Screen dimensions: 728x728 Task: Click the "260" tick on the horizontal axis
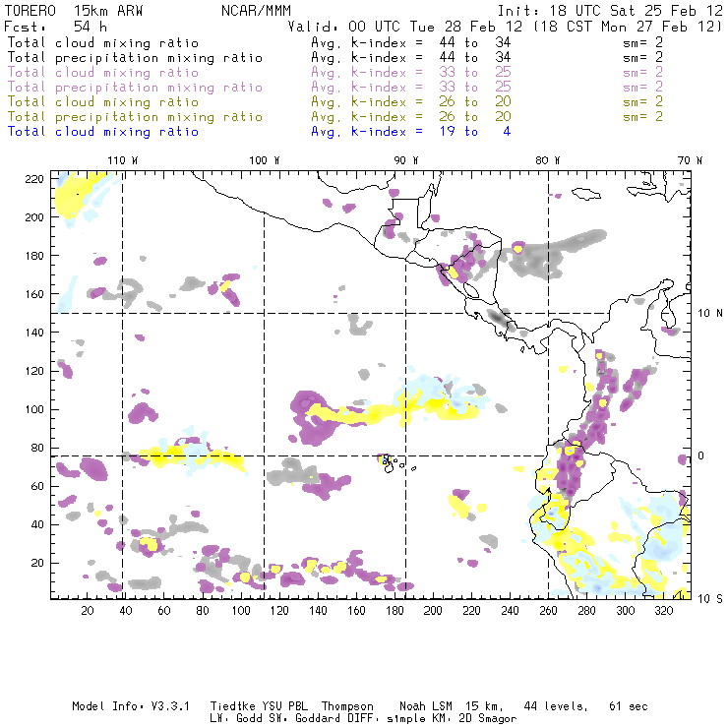(548, 611)
